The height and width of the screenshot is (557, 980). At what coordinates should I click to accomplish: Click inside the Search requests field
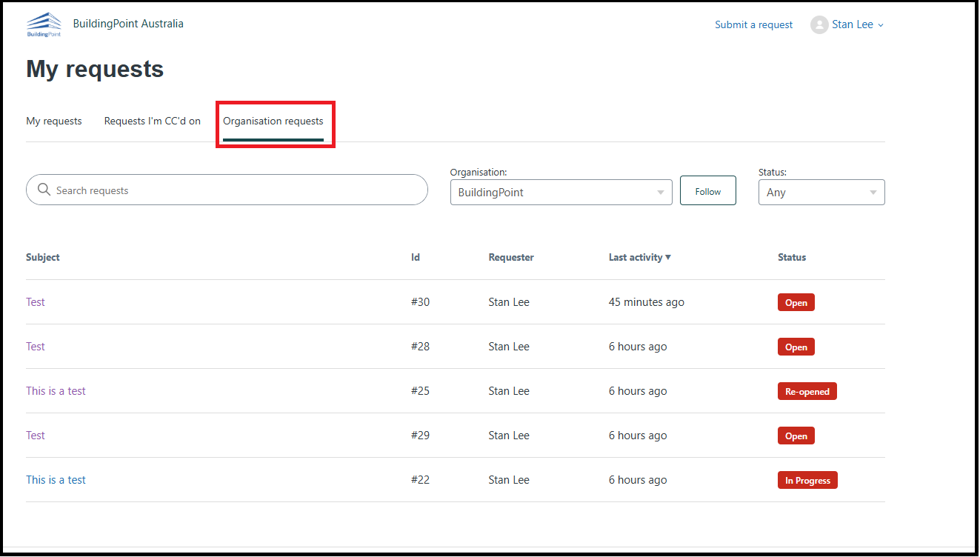click(222, 190)
